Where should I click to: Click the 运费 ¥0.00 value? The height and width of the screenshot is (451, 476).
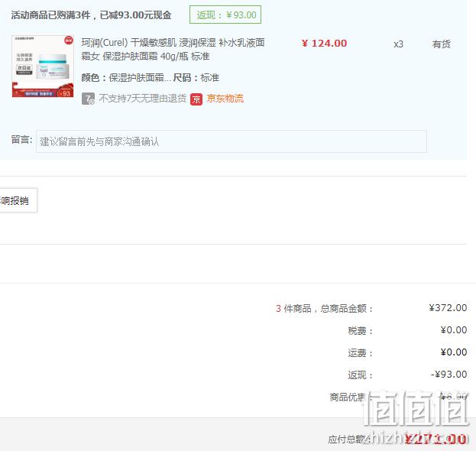click(454, 352)
